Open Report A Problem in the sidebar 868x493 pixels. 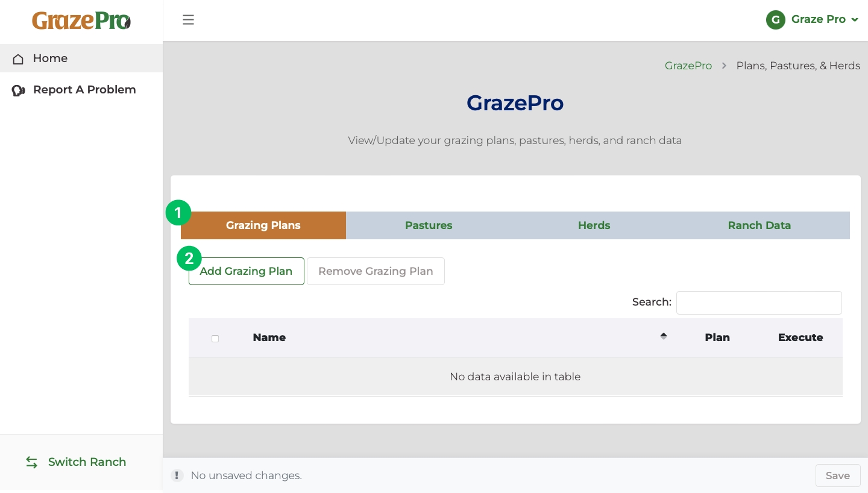tap(81, 90)
